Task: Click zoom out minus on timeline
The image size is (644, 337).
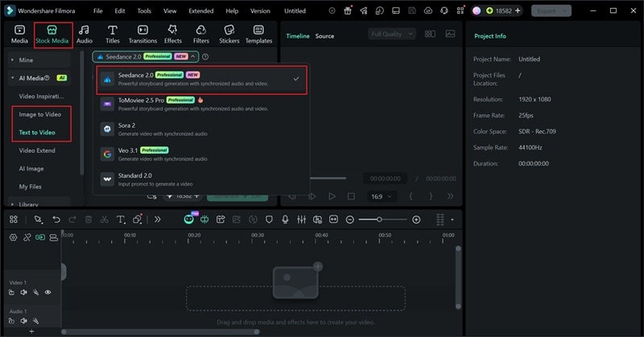Action: pyautogui.click(x=350, y=220)
